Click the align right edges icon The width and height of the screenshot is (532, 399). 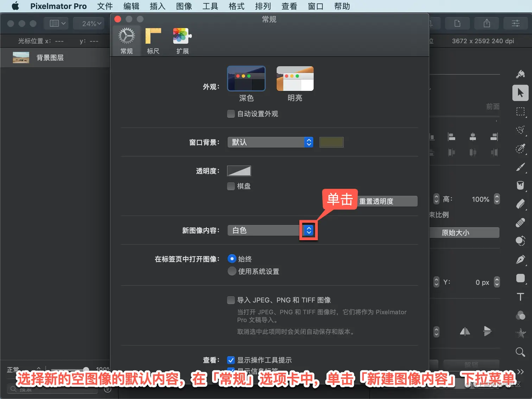494,137
